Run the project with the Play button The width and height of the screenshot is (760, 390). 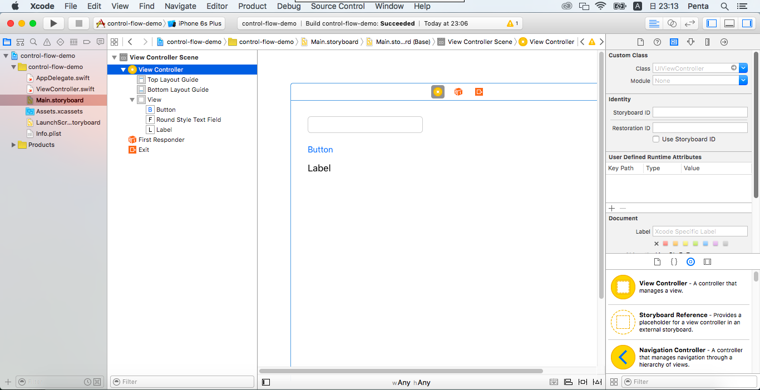click(x=53, y=23)
